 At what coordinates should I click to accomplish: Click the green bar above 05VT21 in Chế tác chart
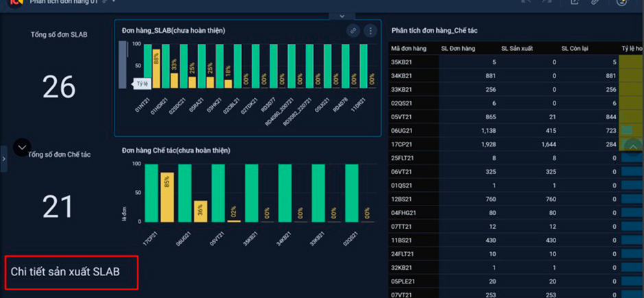(x=218, y=193)
